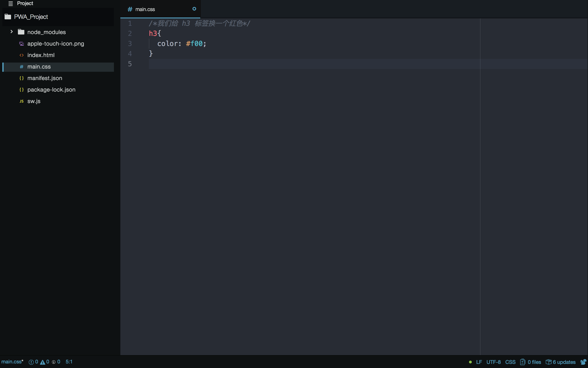Click the node_modules folder icon
Screen dimensions: 588x368
click(21, 32)
